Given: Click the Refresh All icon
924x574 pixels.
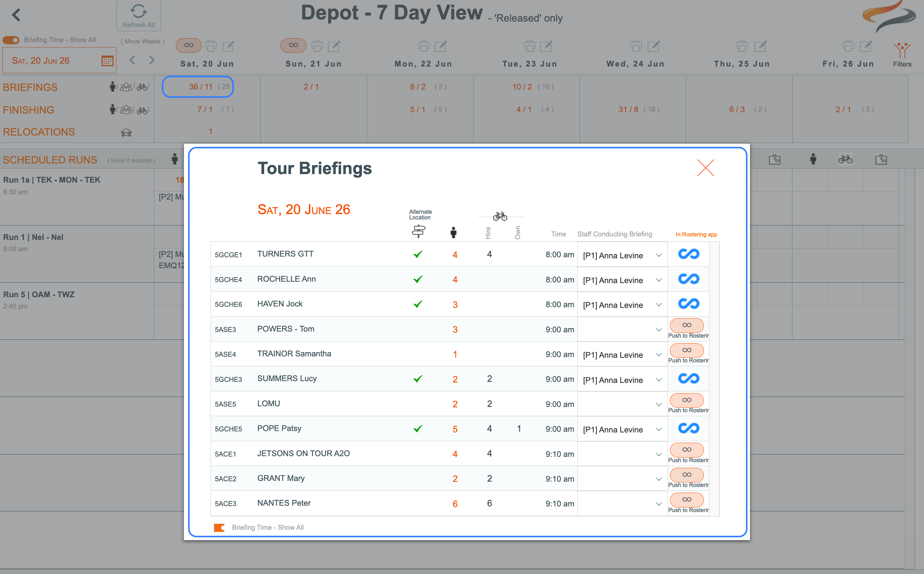Looking at the screenshot, I should 139,11.
